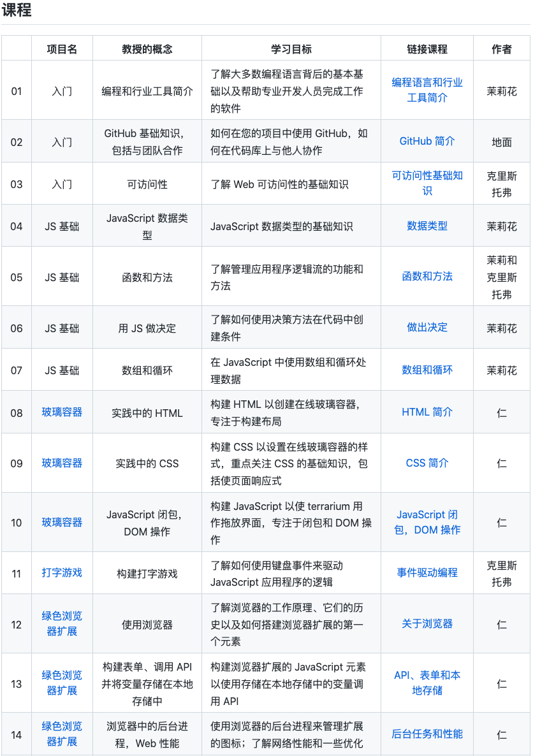Click the author cell 地面
The height and width of the screenshot is (756, 533).
(502, 142)
